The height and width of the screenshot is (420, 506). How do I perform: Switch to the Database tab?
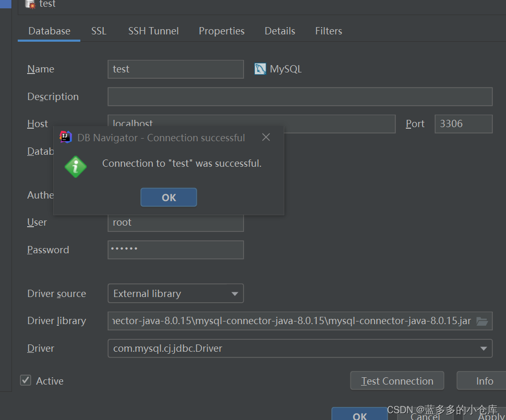point(49,31)
